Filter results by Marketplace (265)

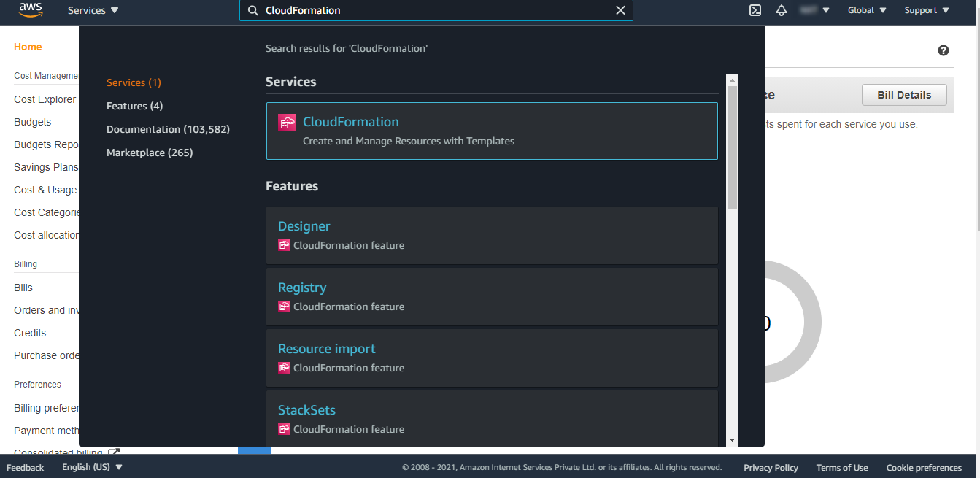click(150, 153)
